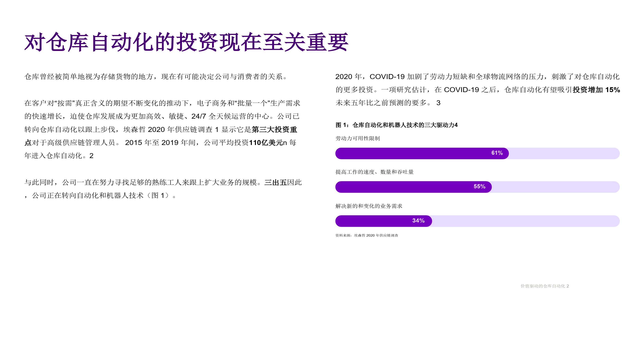Click the title 对仓库自动化的投资现在至关重要

[186, 42]
